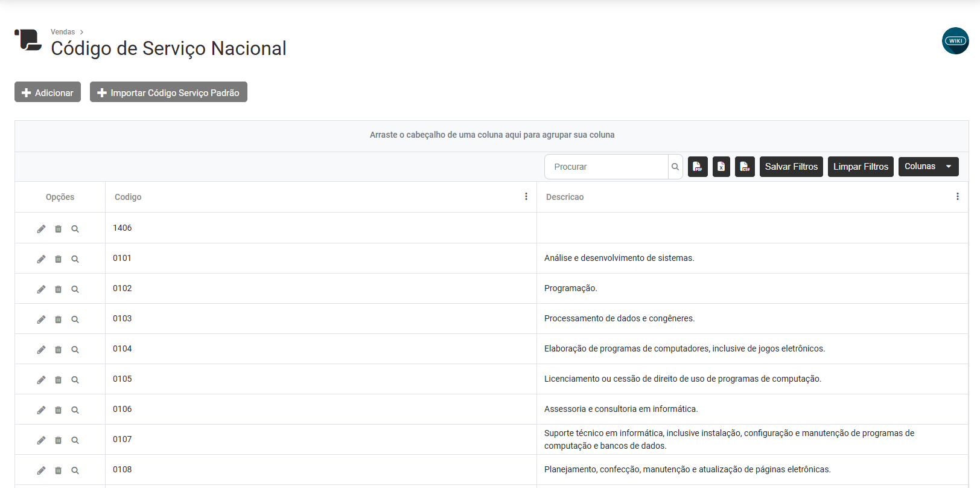Screen dimensions: 980x488
Task: Edit the row with code 0101
Action: [x=41, y=259]
